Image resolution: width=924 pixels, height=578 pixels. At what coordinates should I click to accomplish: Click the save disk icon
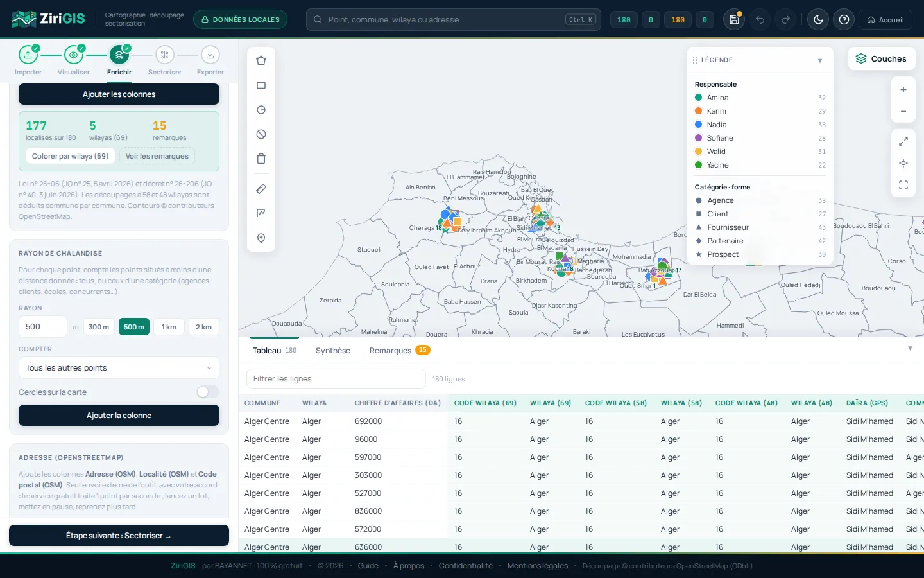734,20
